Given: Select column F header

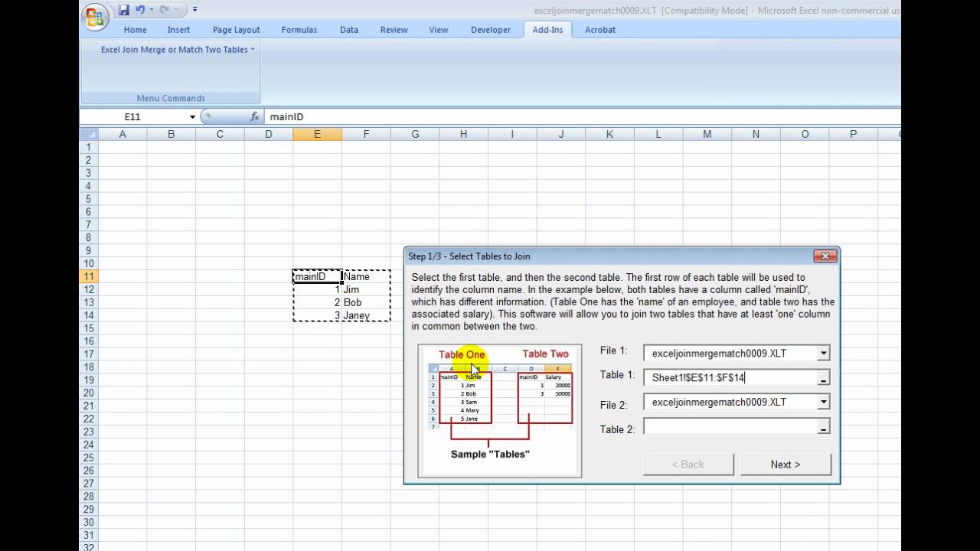Looking at the screenshot, I should 366,134.
